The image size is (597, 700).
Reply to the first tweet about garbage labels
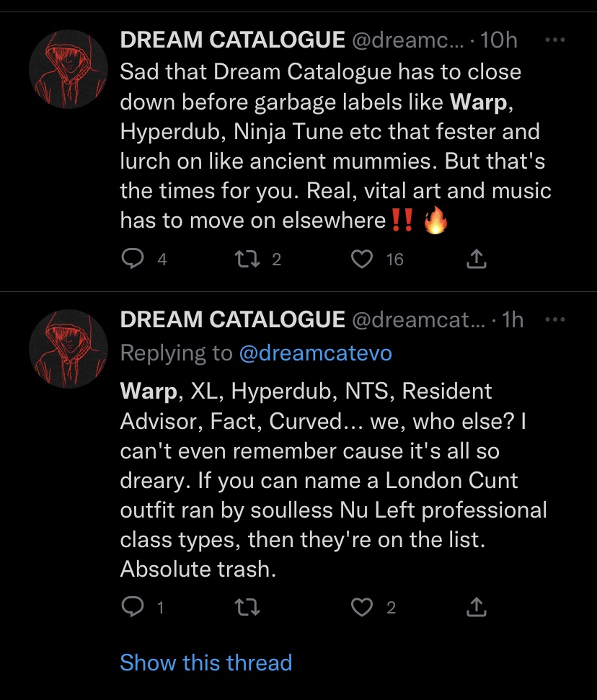coord(132,259)
